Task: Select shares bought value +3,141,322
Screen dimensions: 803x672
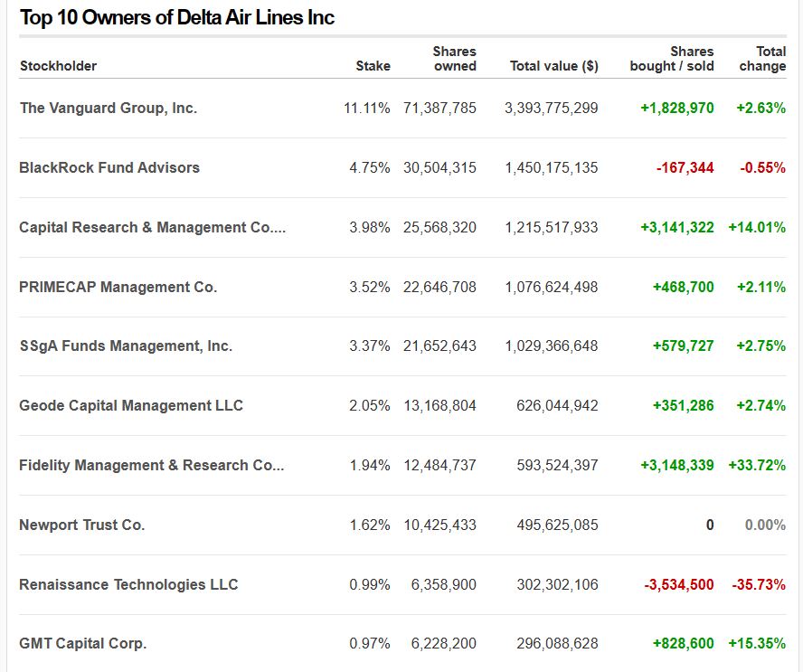Action: [677, 227]
